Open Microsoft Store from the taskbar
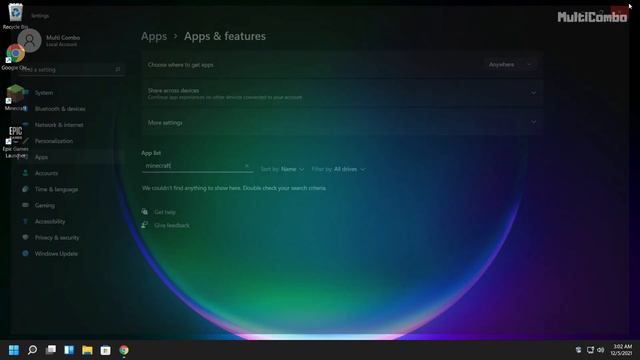The width and height of the screenshot is (640, 360). coord(106,350)
